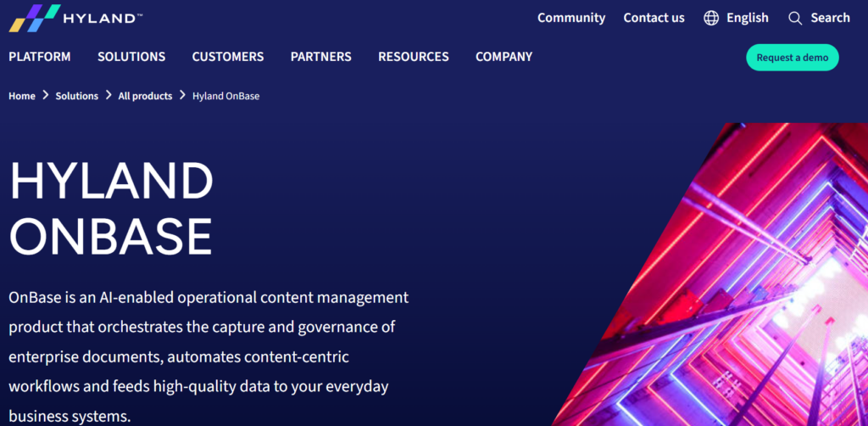This screenshot has height=426, width=868.
Task: Select the Solutions breadcrumb link
Action: 77,96
